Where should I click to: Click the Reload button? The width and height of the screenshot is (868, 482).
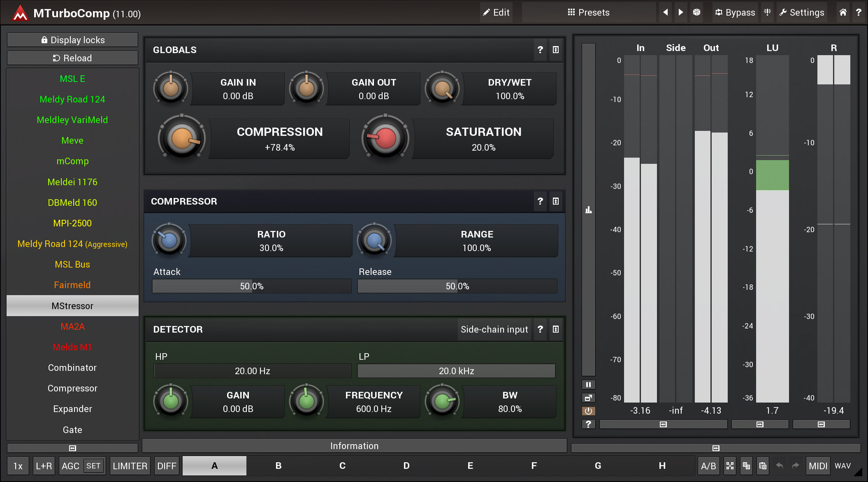[72, 58]
